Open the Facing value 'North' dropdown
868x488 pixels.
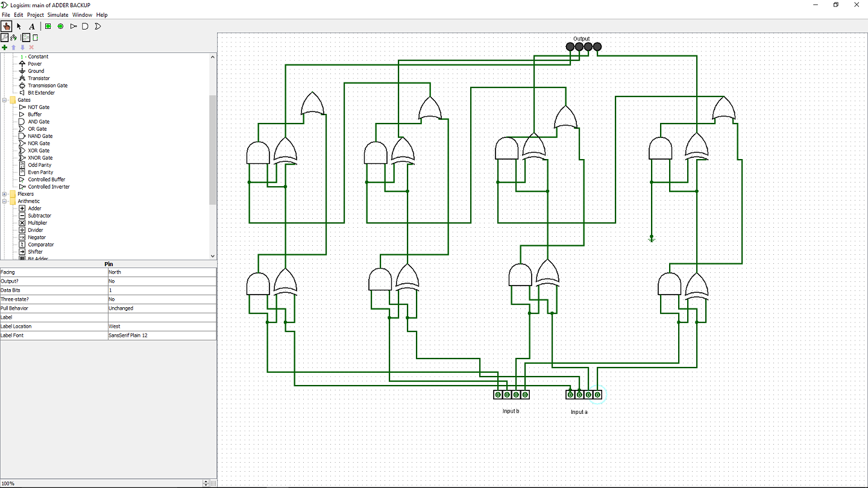[162, 272]
